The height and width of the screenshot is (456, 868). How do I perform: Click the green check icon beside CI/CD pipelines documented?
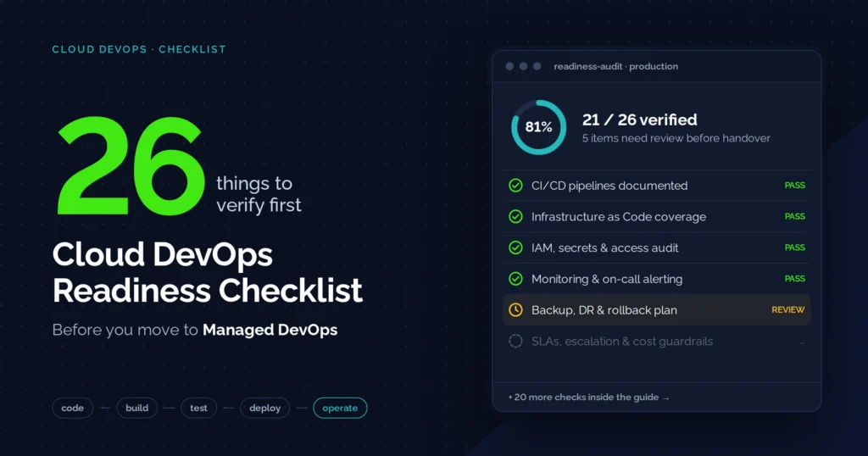click(515, 186)
